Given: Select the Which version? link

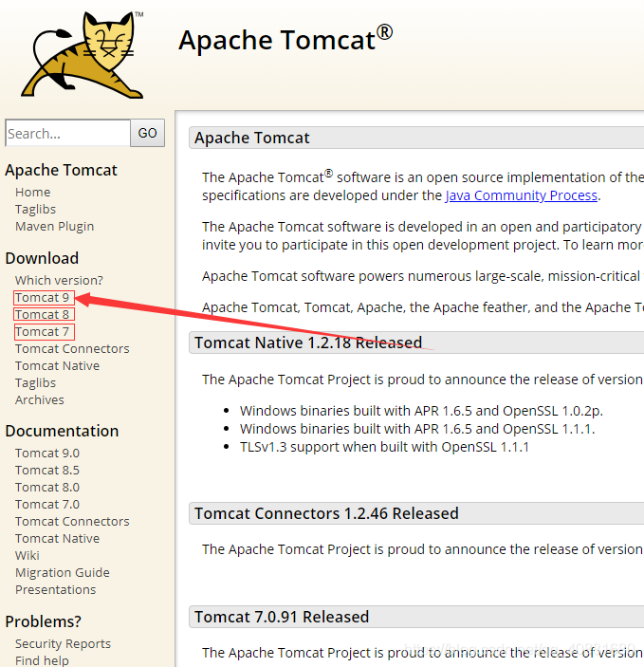Looking at the screenshot, I should click(59, 280).
